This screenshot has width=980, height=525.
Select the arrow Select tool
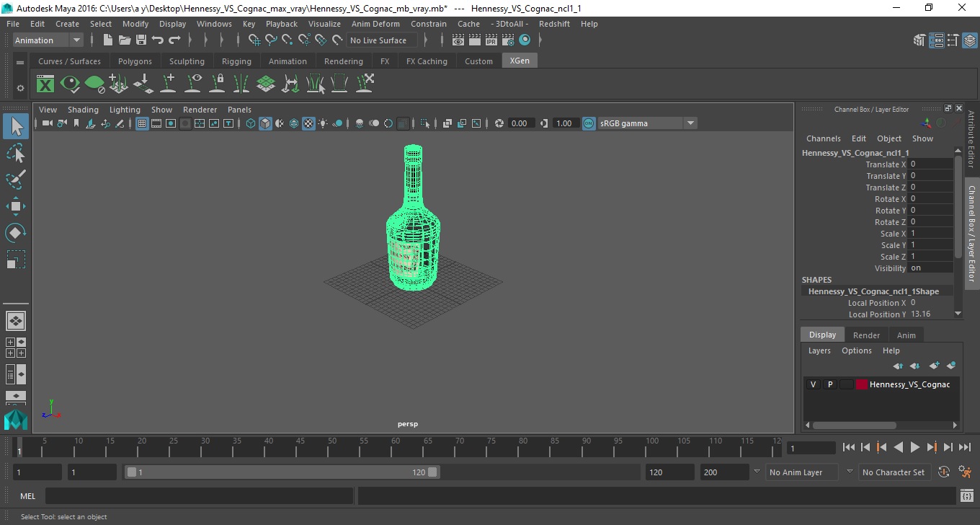click(x=15, y=127)
